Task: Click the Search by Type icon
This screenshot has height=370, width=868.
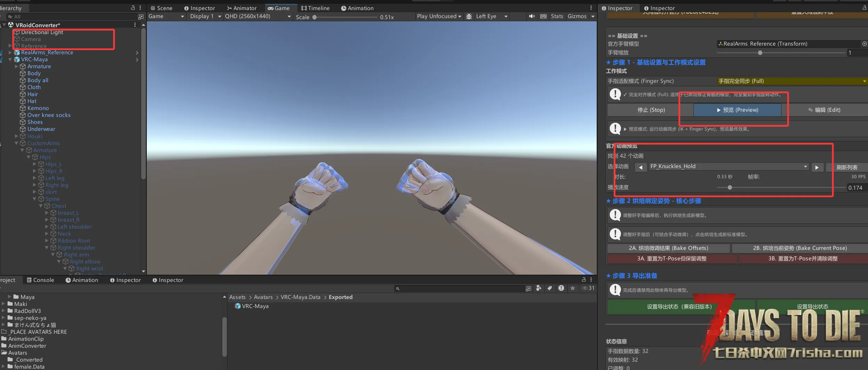Action: pyautogui.click(x=539, y=288)
